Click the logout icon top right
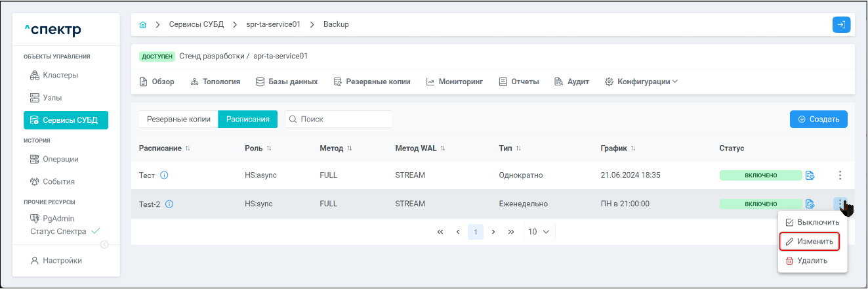 tap(841, 25)
